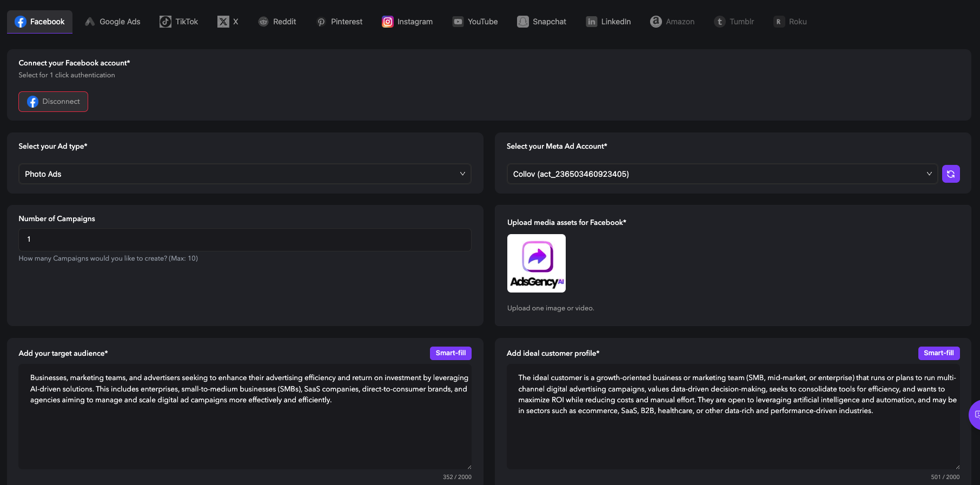Open the X platform tab
The width and height of the screenshot is (980, 485).
[228, 22]
